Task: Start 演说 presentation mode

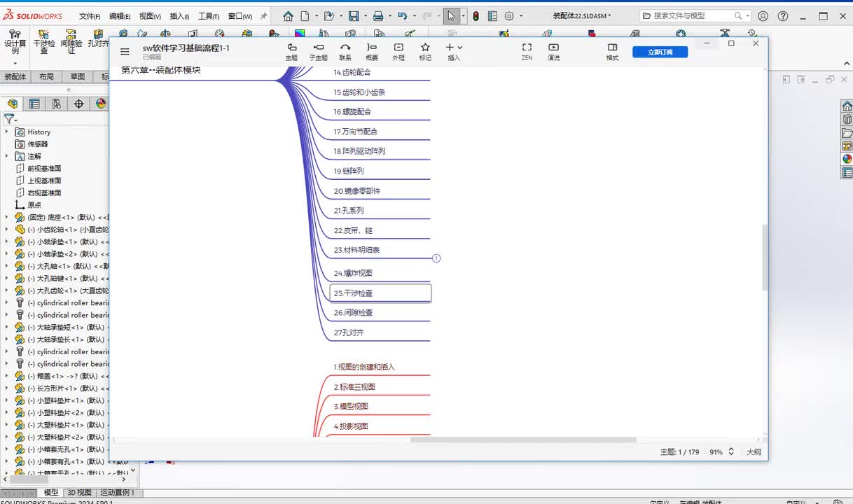Action: point(553,51)
